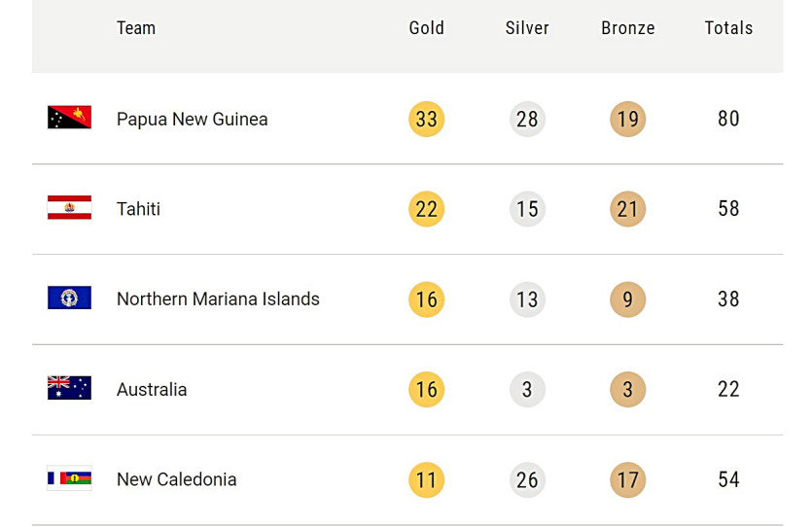Open the Tahiti team name
Image resolution: width=812 pixels, height=527 pixels.
point(138,209)
